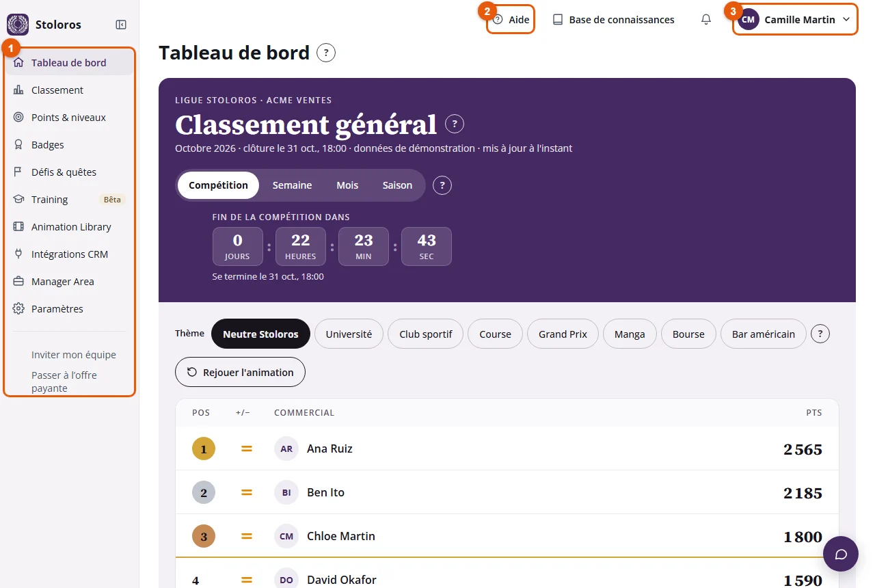The image size is (875, 588).
Task: Select Tableau de bord in the sidebar
Action: tap(69, 63)
